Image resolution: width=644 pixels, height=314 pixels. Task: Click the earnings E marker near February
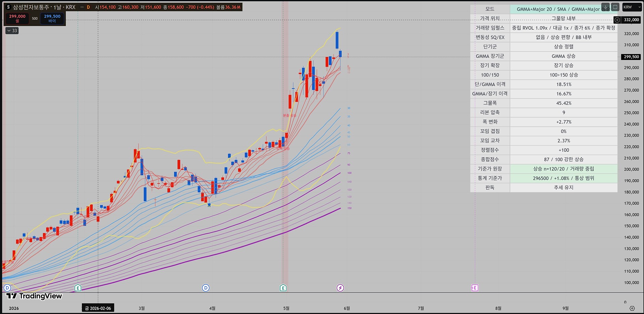point(78,288)
